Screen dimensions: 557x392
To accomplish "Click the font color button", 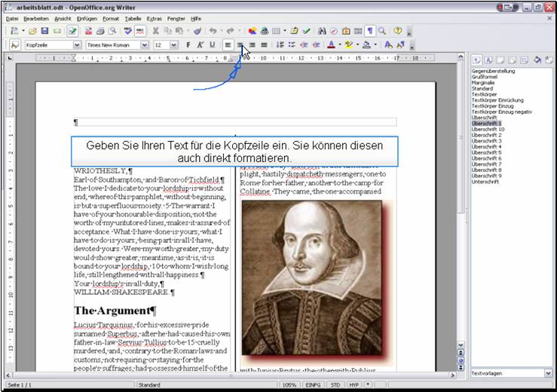I will click(x=331, y=45).
